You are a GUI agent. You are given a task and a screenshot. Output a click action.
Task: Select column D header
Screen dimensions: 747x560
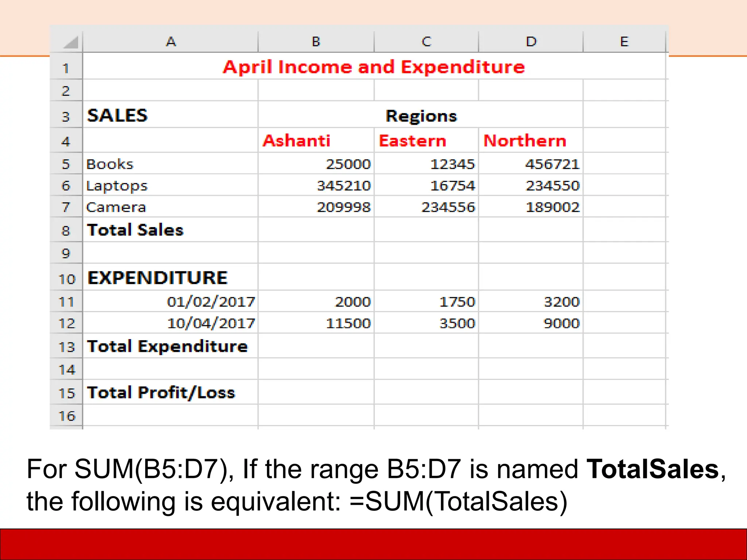click(531, 42)
